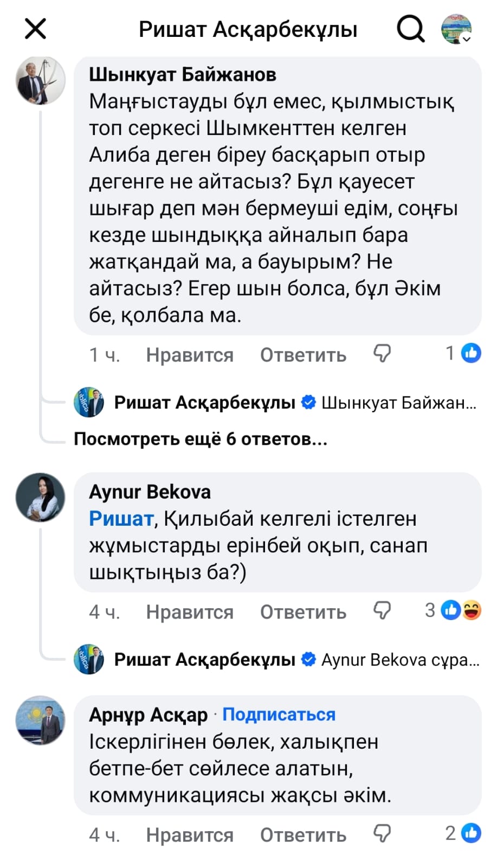Screen dimensions: 497x868
Task: Open the 'Ришат' mention link
Action: click(121, 519)
